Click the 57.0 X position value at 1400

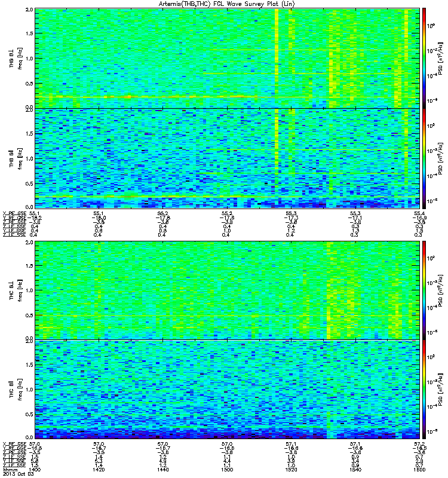[35, 444]
